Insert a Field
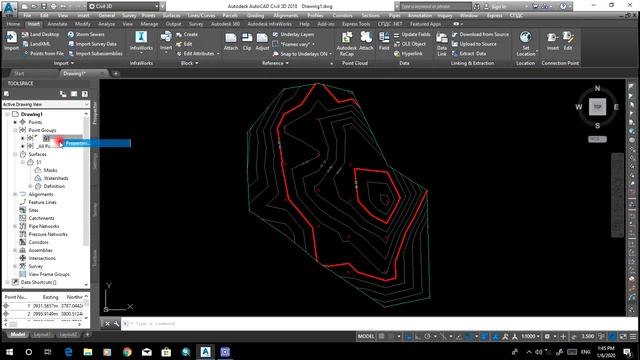 click(x=384, y=41)
